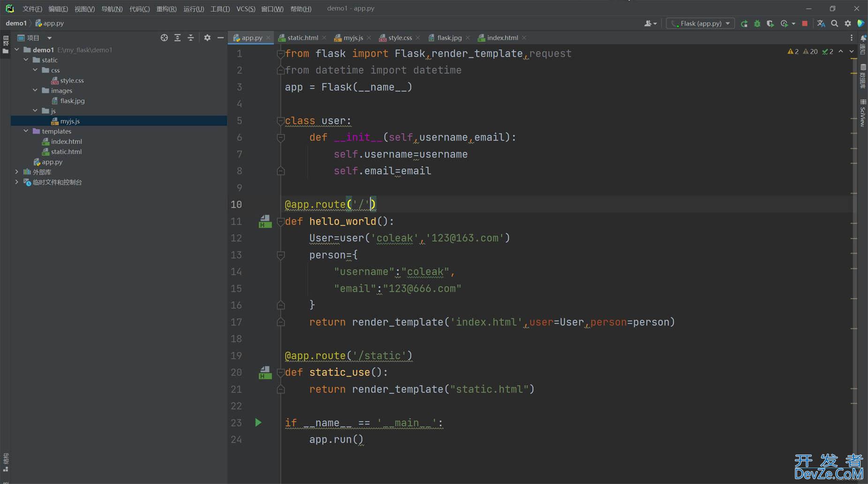
Task: Collapse all items in the project tree
Action: 190,38
